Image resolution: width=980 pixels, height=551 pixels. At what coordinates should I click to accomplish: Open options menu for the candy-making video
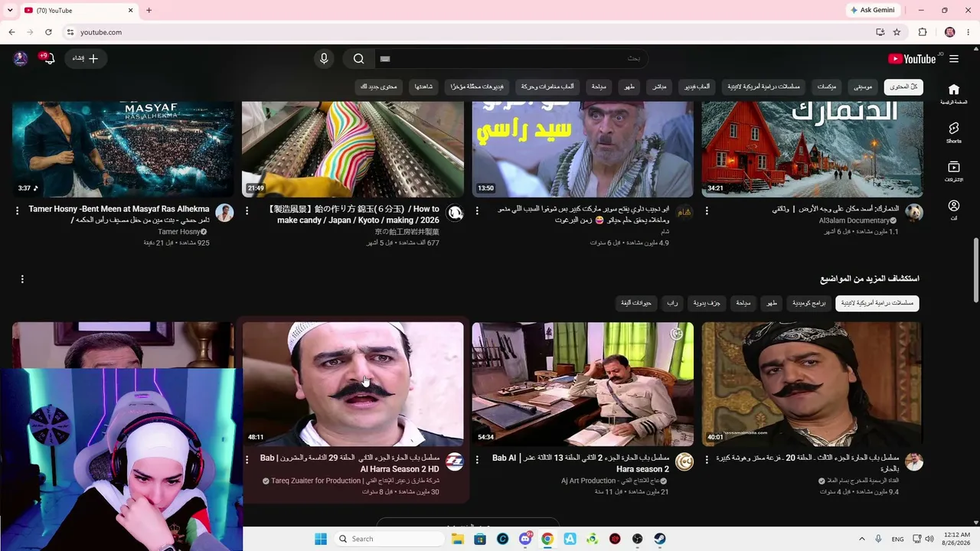pos(247,210)
